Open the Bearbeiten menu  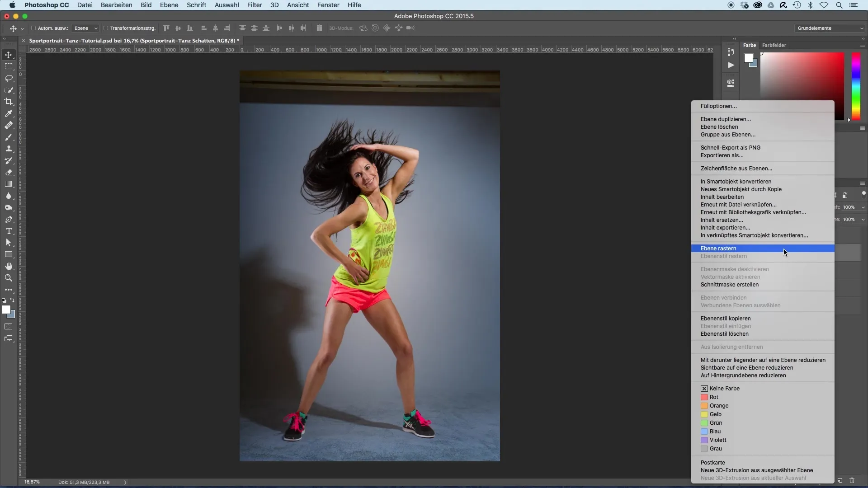pos(117,5)
